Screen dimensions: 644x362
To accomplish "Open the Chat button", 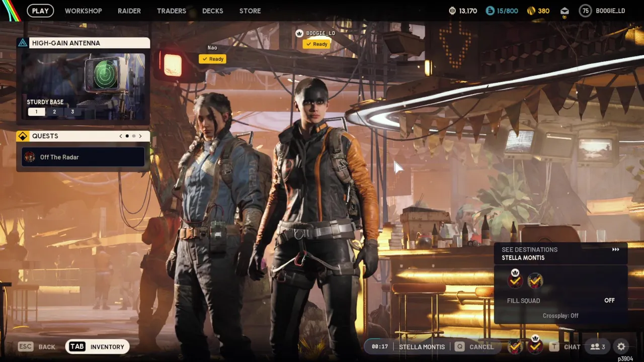I will click(x=572, y=347).
